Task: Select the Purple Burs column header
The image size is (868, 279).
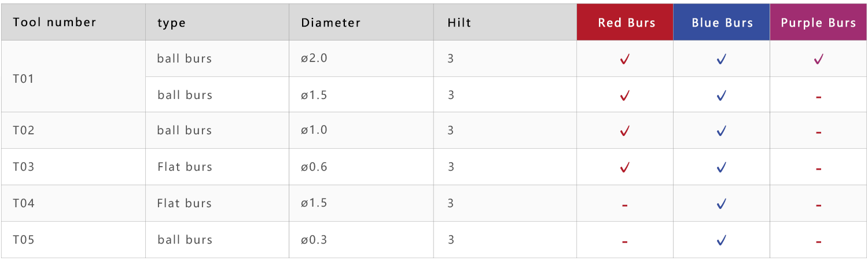Action: 818,23
